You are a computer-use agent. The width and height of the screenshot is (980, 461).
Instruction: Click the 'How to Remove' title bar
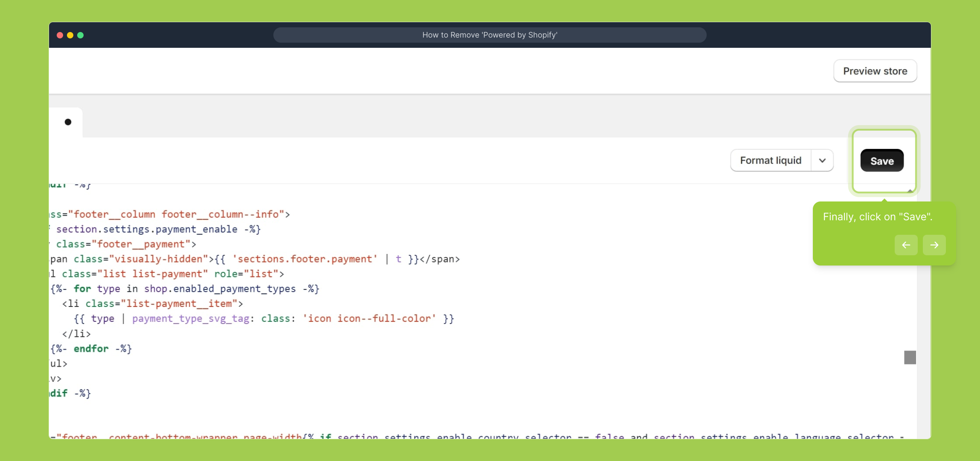(490, 35)
